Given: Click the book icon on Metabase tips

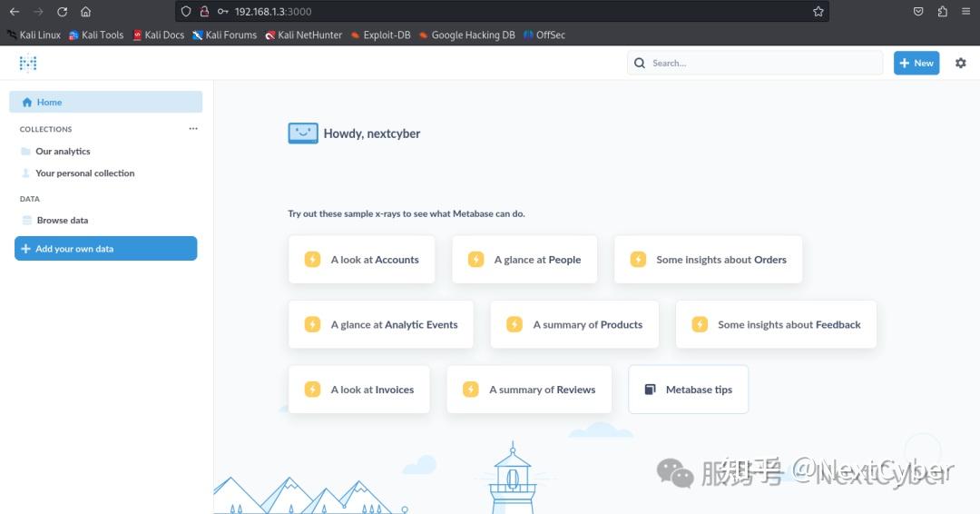Looking at the screenshot, I should (650, 390).
